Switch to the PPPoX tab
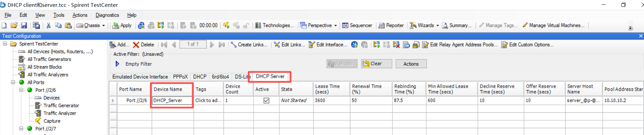The width and height of the screenshot is (644, 135). click(x=180, y=77)
